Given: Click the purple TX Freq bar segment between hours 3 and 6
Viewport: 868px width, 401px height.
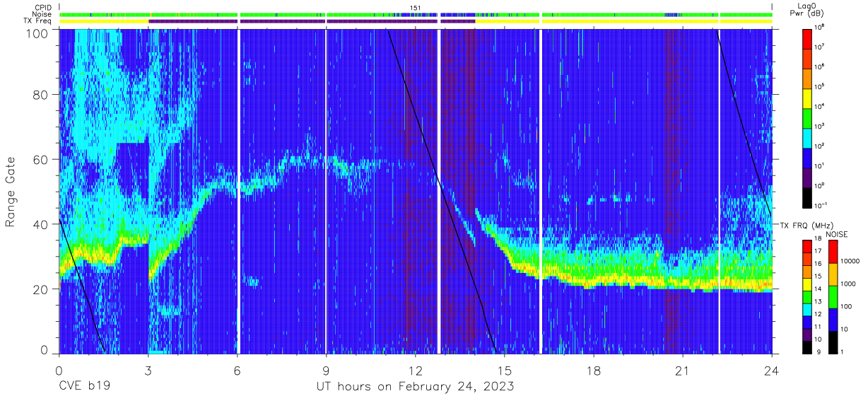Looking at the screenshot, I should [192, 21].
